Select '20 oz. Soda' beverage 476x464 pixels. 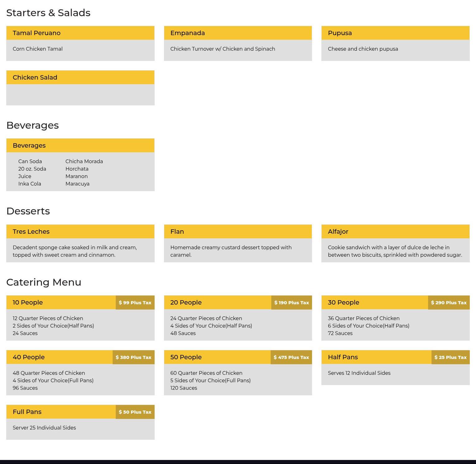pos(32,169)
